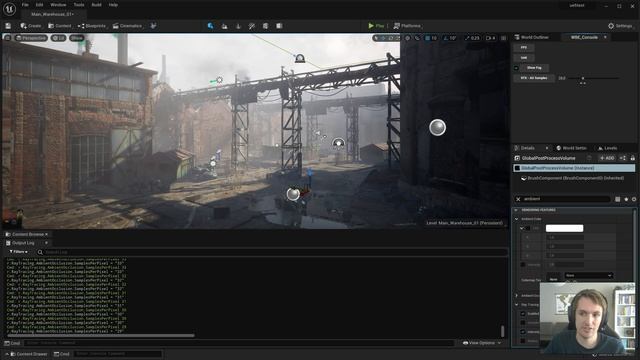Open the Blueprints dropdown
This screenshot has width=640, height=360.
pos(92,26)
